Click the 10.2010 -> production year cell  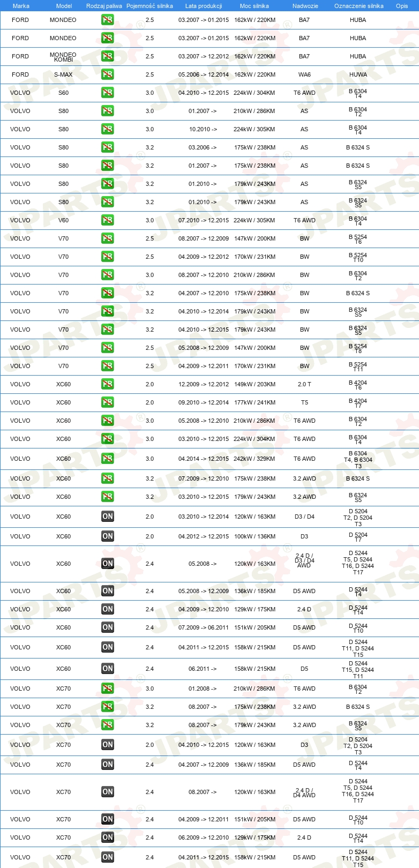[x=203, y=129]
